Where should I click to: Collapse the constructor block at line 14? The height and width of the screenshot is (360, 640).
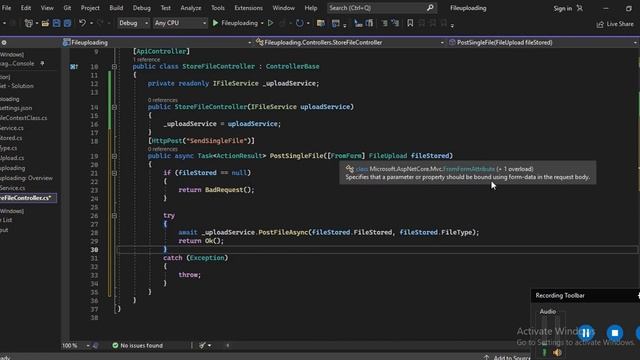(x=114, y=107)
